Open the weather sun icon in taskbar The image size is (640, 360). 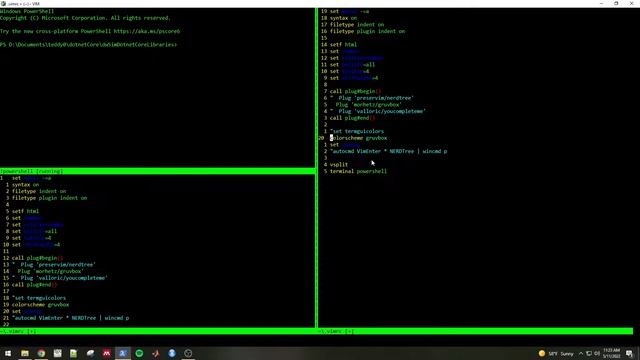tap(542, 353)
